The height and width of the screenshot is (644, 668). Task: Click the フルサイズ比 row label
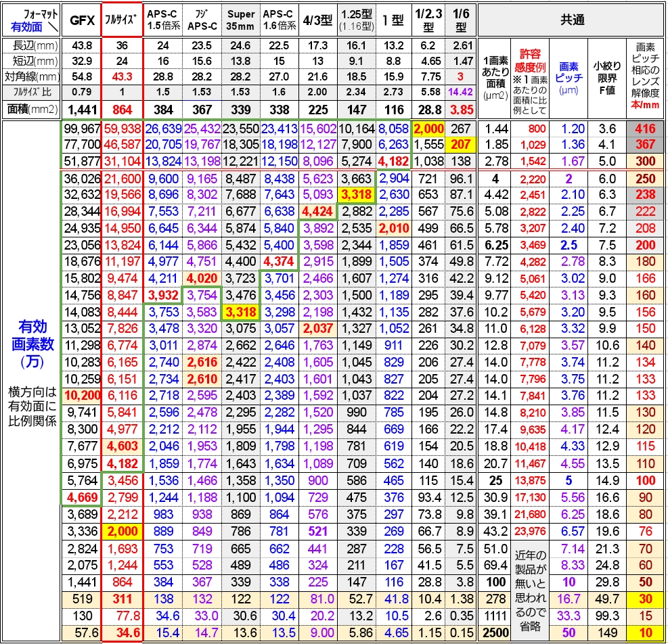[x=32, y=92]
